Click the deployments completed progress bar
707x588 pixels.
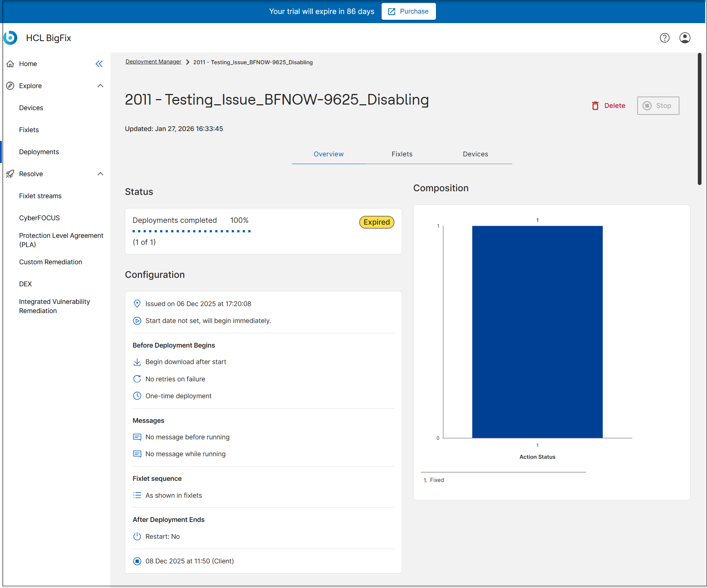click(x=191, y=231)
